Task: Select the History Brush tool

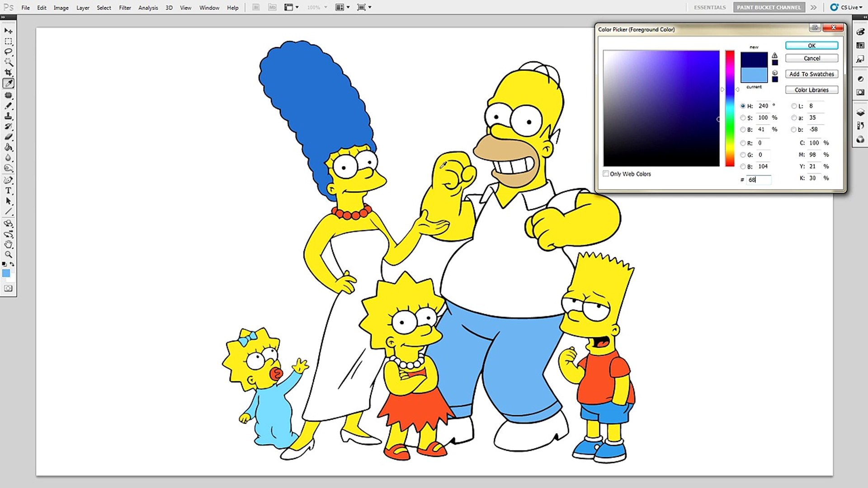Action: pos(8,126)
